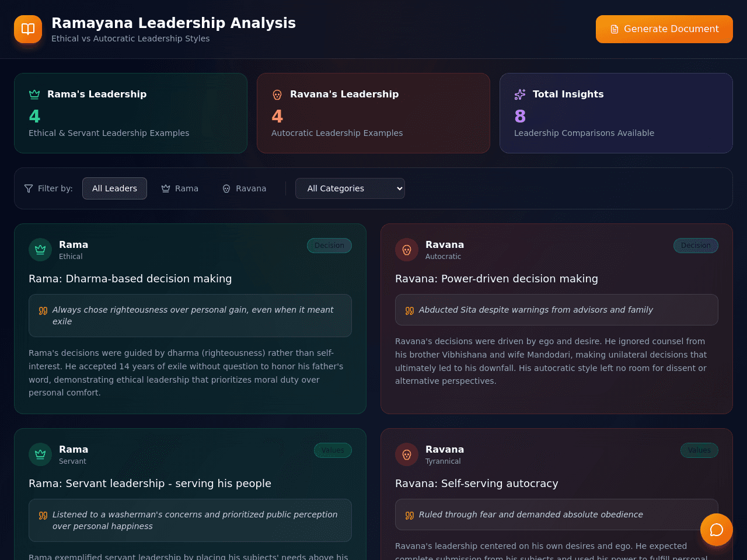Click the funnel filter icon
Image resolution: width=747 pixels, height=560 pixels.
point(29,188)
